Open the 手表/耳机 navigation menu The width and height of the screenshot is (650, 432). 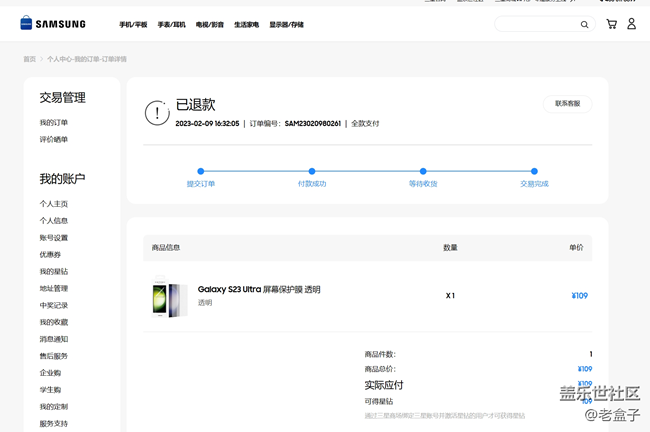[171, 25]
